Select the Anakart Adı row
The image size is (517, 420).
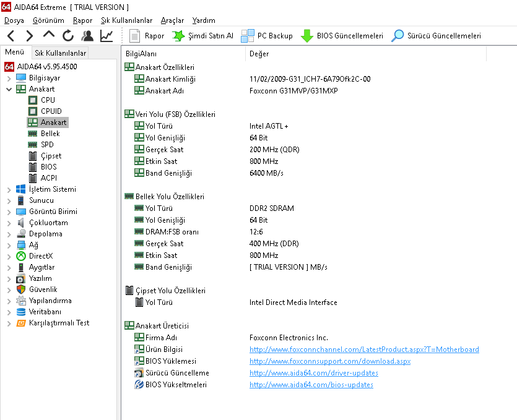coord(236,91)
